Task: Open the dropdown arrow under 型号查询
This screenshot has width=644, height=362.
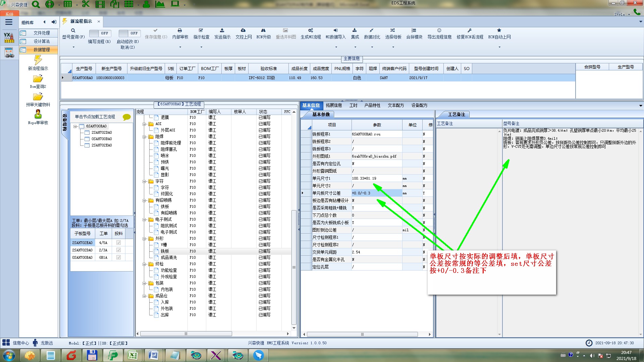Action: tap(73, 47)
